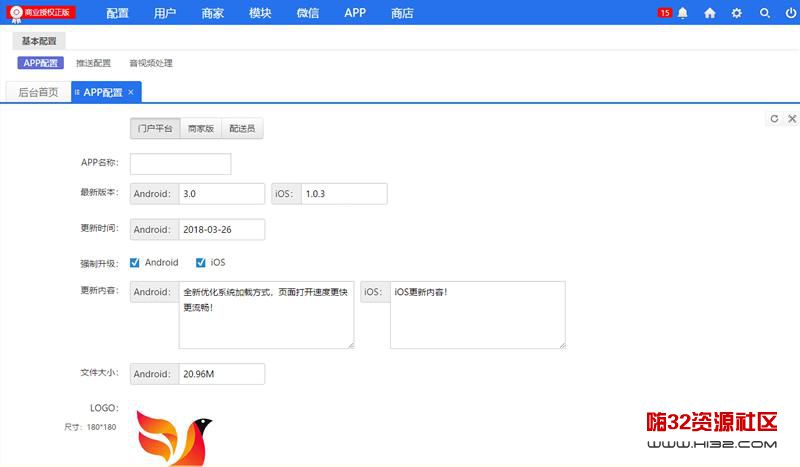Click the APP名称 input field
This screenshot has height=467, width=800.
point(180,164)
